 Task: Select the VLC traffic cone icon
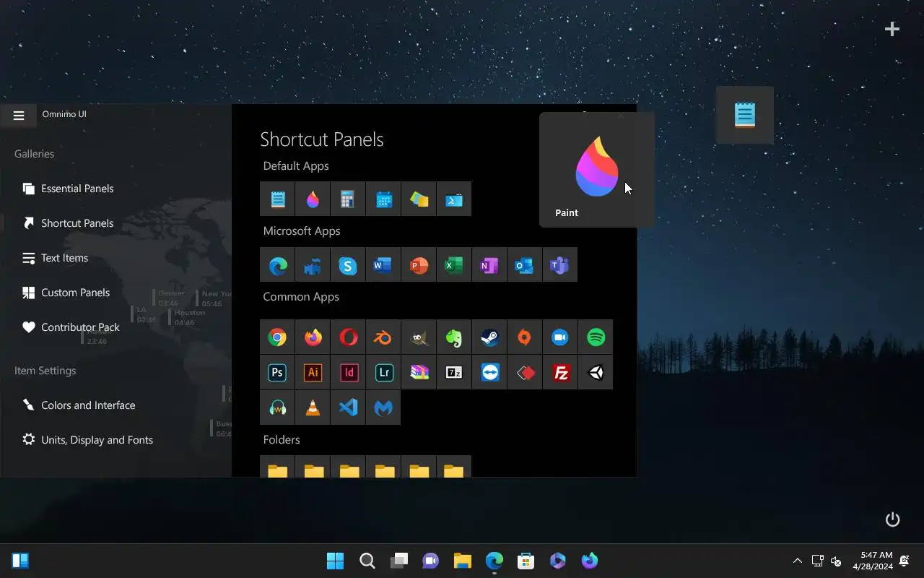(x=313, y=408)
